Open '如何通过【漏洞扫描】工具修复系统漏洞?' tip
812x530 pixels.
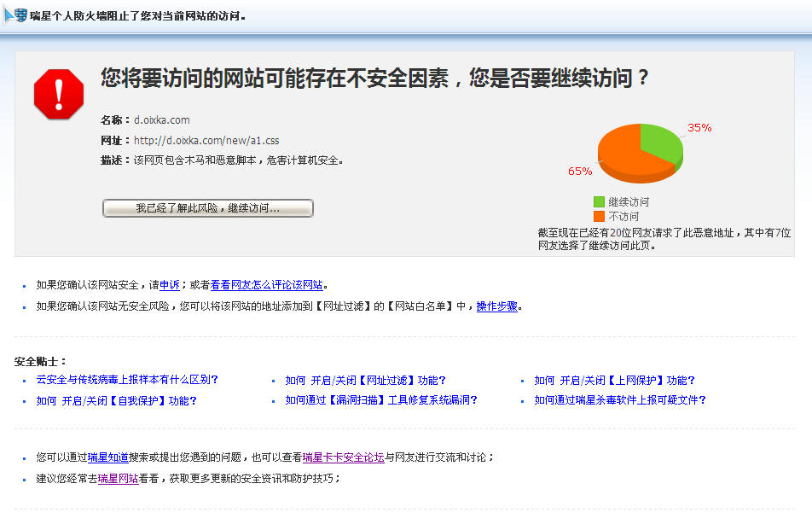pyautogui.click(x=381, y=400)
